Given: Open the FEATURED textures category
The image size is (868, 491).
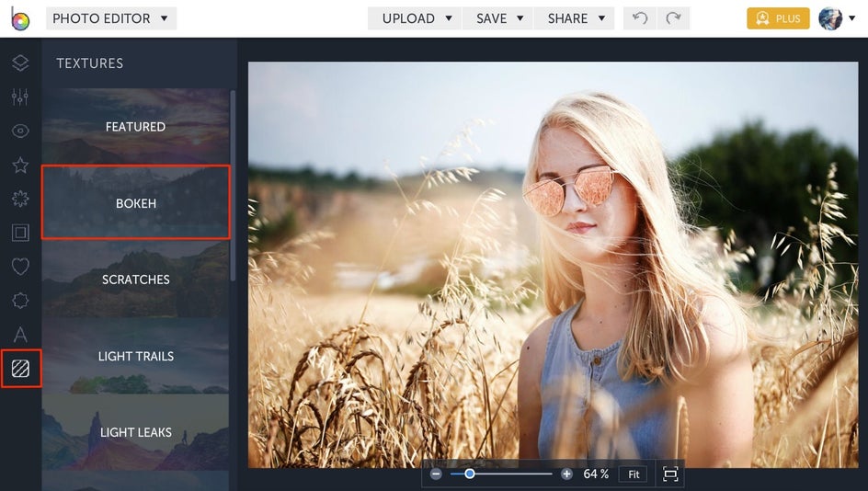Looking at the screenshot, I should [136, 126].
